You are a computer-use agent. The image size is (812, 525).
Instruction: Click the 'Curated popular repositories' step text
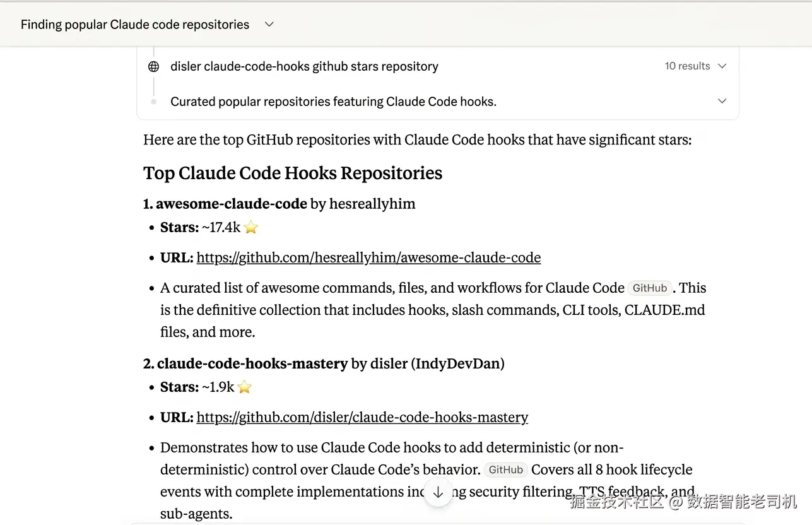333,102
